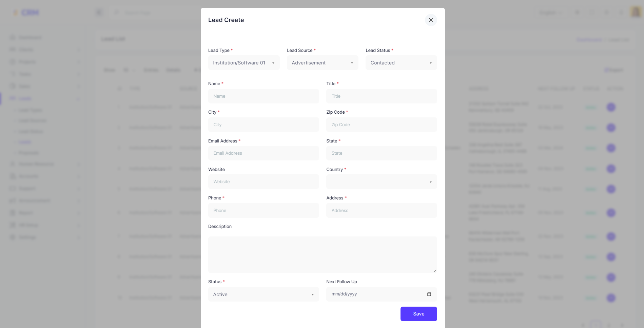Open the Status dropdown showing Active

click(x=263, y=294)
